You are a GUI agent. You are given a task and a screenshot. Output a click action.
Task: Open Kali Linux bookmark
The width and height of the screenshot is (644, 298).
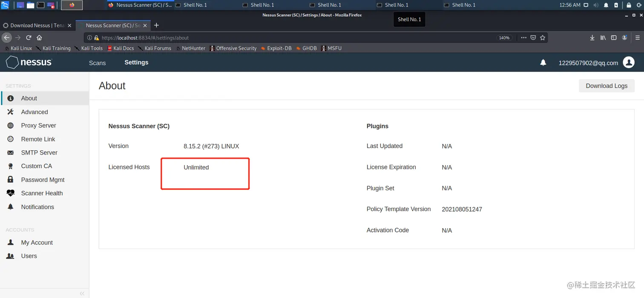[x=18, y=48]
